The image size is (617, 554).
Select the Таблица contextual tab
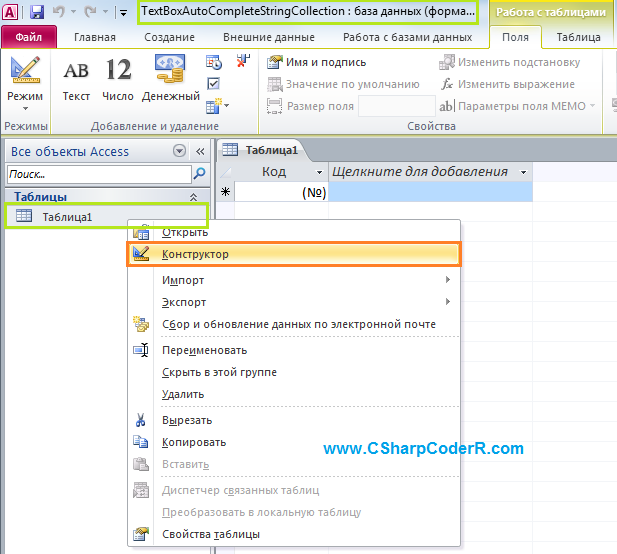[x=578, y=37]
